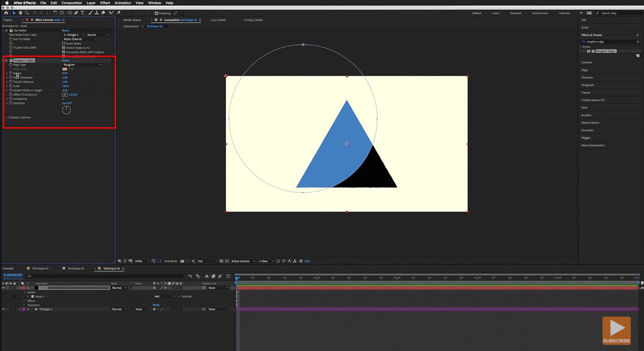Viewport: 644px width, 351px height.
Task: Select the Pen tool
Action: coord(76,13)
